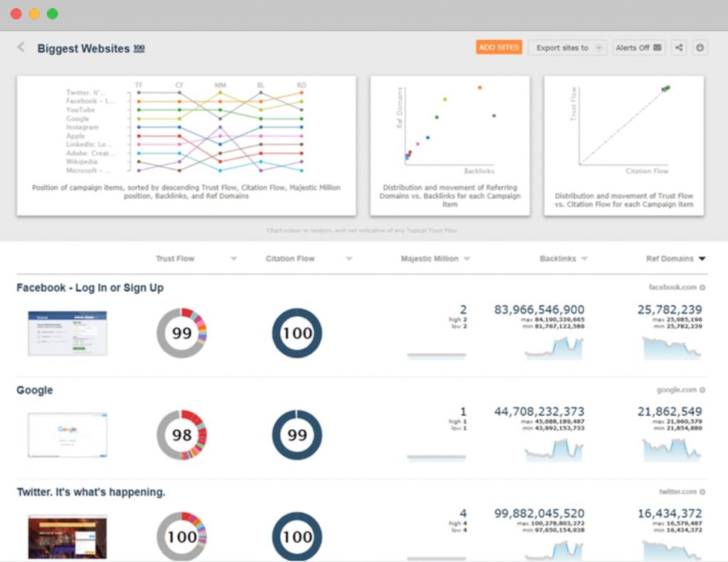Click the gear icon beside facebook.com
728x562 pixels.
(702, 288)
